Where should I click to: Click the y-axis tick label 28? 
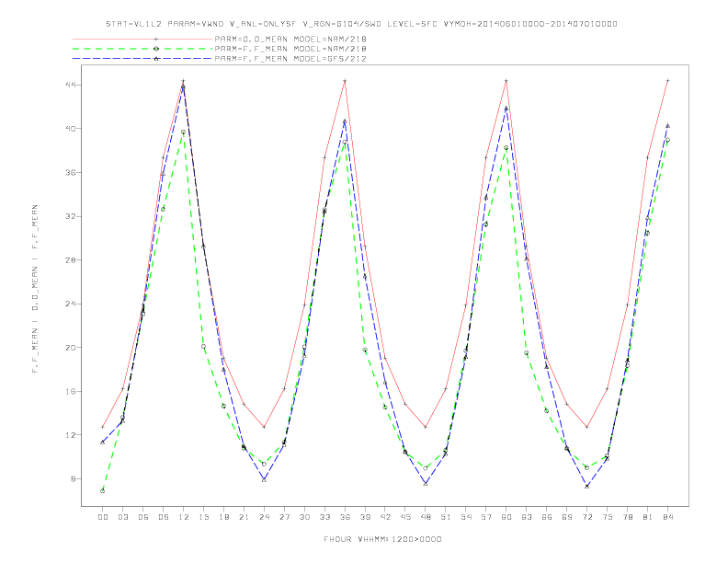71,259
